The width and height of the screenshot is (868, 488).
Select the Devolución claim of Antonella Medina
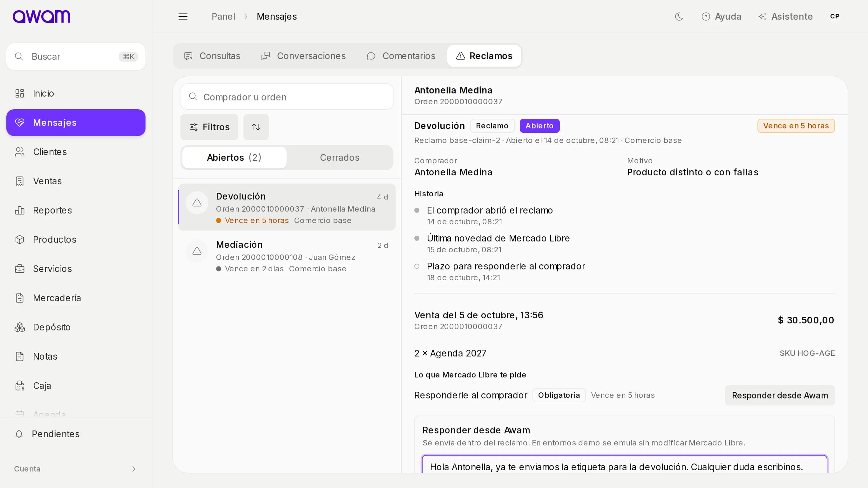pyautogui.click(x=287, y=207)
